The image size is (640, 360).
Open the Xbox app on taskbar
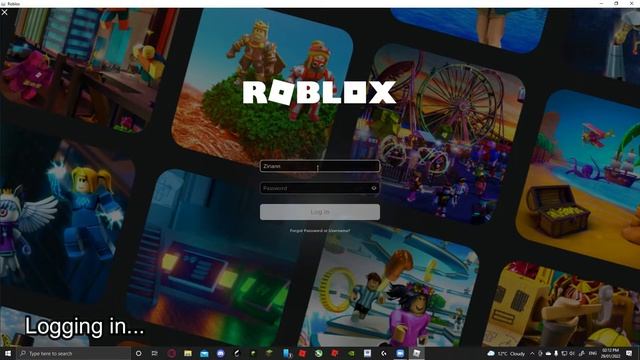click(318, 353)
